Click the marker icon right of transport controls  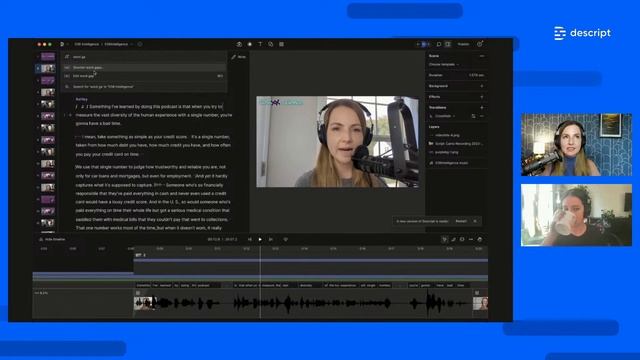(x=285, y=239)
